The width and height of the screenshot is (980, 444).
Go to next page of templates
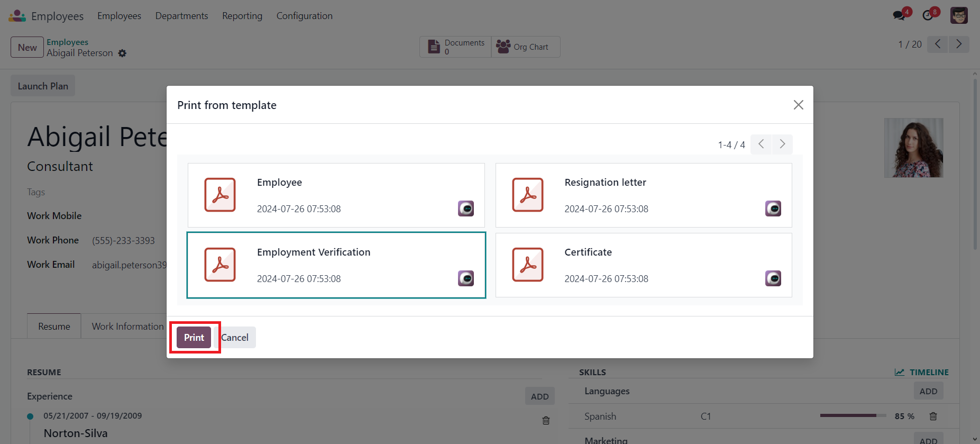(782, 144)
